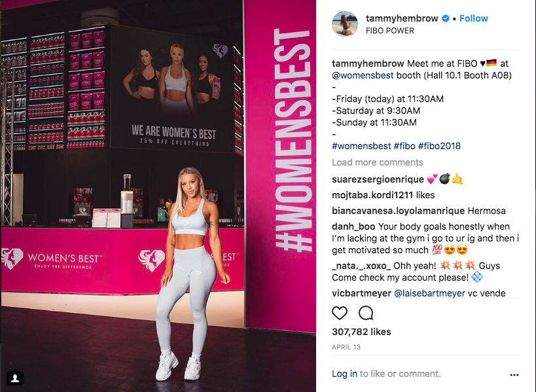View the 307,782 likes list
536x392 pixels.
tap(361, 332)
